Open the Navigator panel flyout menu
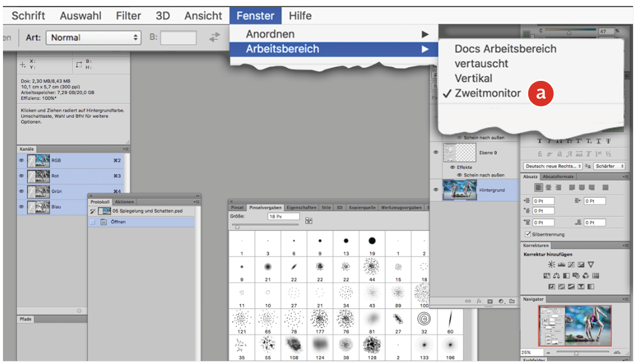The width and height of the screenshot is (636, 364). click(625, 299)
